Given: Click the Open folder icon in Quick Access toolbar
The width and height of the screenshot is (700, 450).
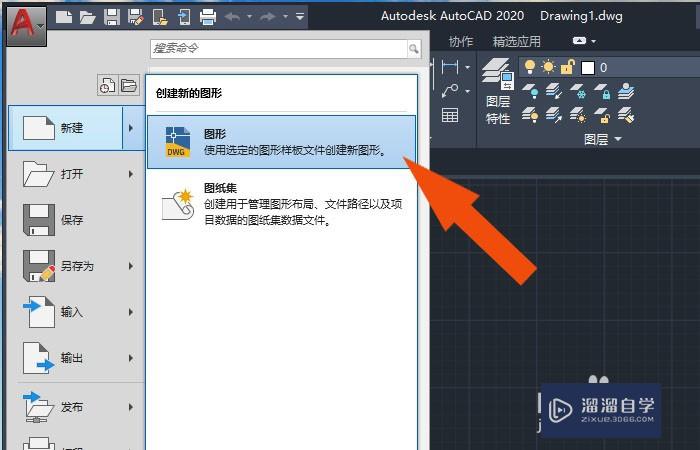Looking at the screenshot, I should [88, 17].
